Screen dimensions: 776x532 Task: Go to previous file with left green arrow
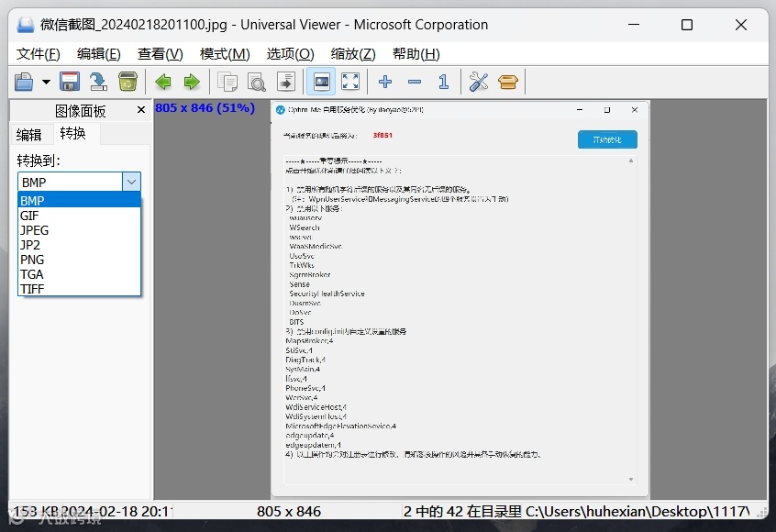click(x=163, y=82)
